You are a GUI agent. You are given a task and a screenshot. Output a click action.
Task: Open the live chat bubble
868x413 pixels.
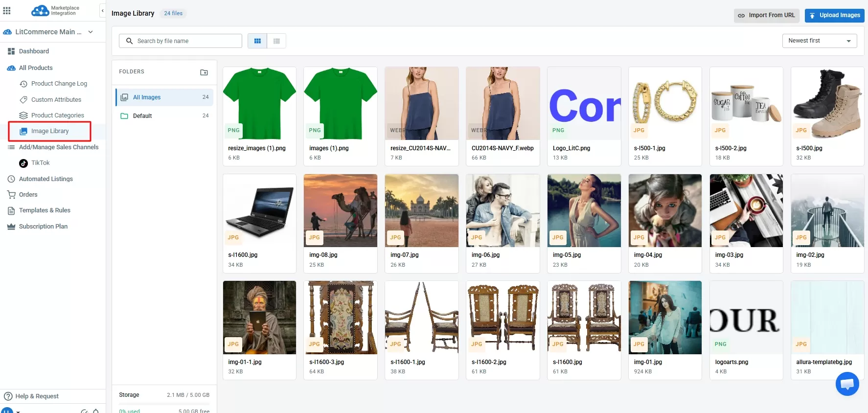(847, 384)
